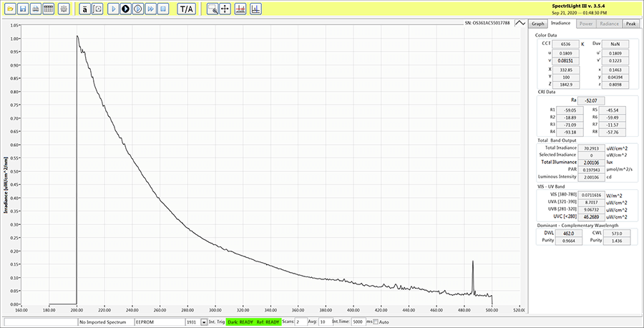Click the T/A button
Image resolution: width=644 pixels, height=328 pixels.
click(x=187, y=9)
